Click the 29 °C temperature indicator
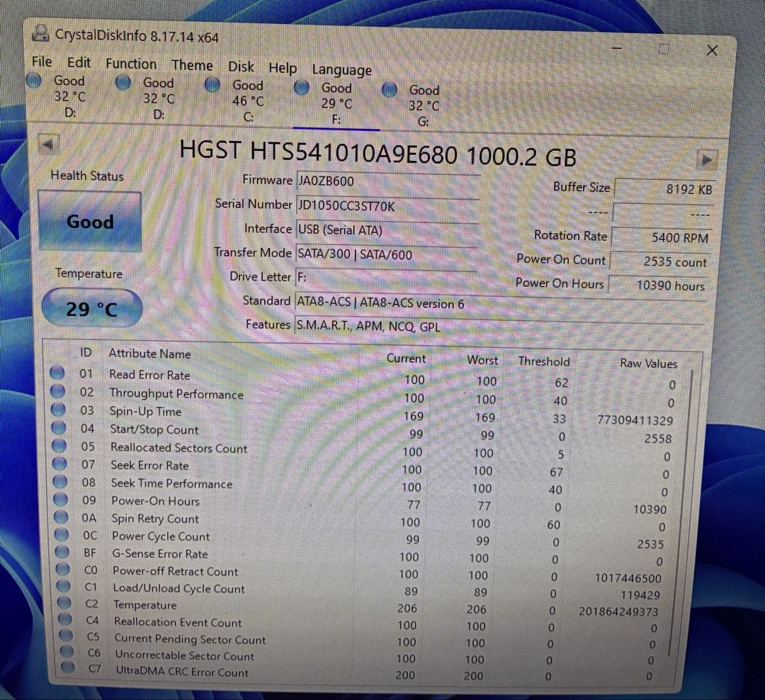Screen dimensions: 765x700 (91, 308)
